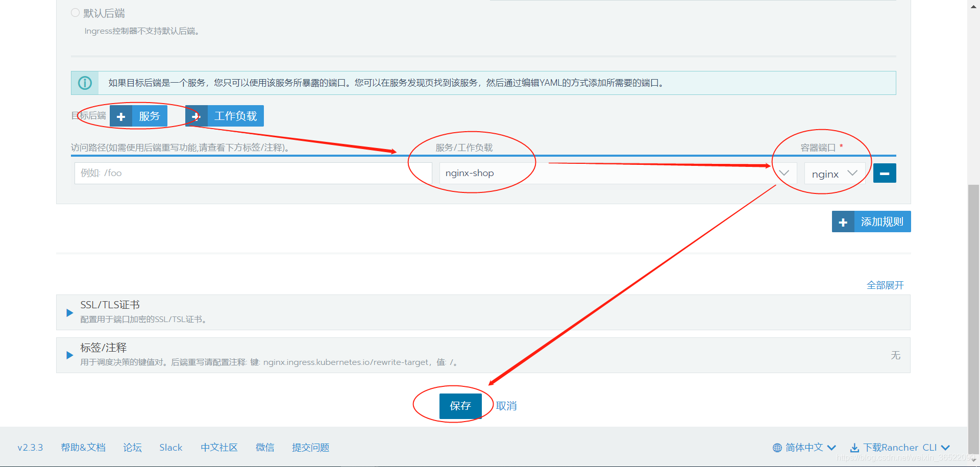Open the 中文社区 footer link
The width and height of the screenshot is (980, 467).
219,448
